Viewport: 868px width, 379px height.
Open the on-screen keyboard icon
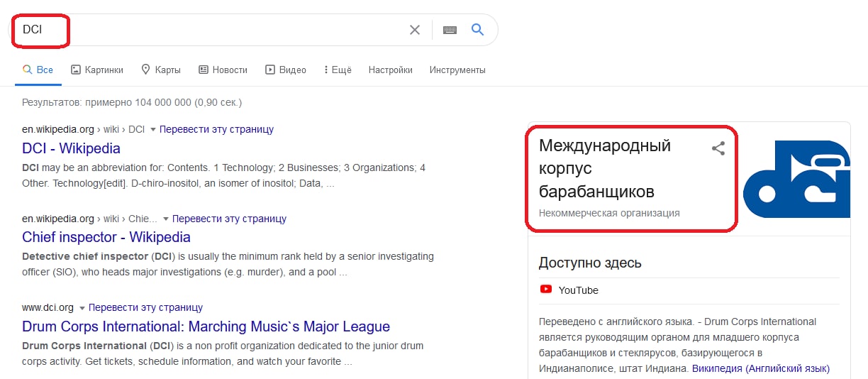tap(450, 30)
